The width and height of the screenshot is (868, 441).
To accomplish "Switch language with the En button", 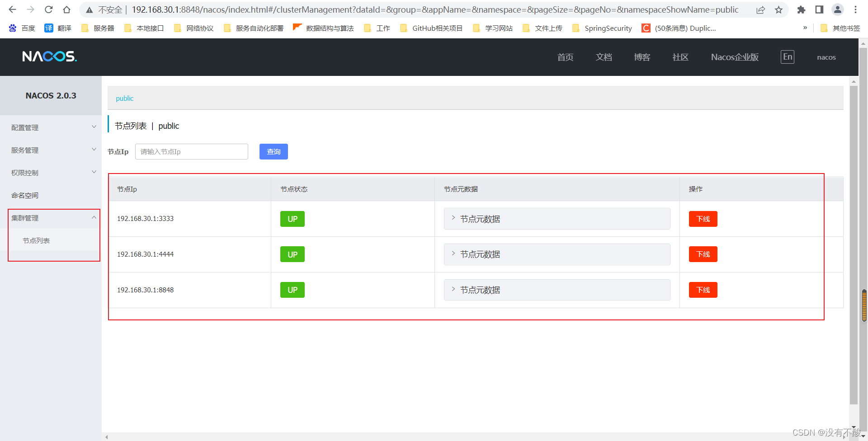I will click(788, 57).
